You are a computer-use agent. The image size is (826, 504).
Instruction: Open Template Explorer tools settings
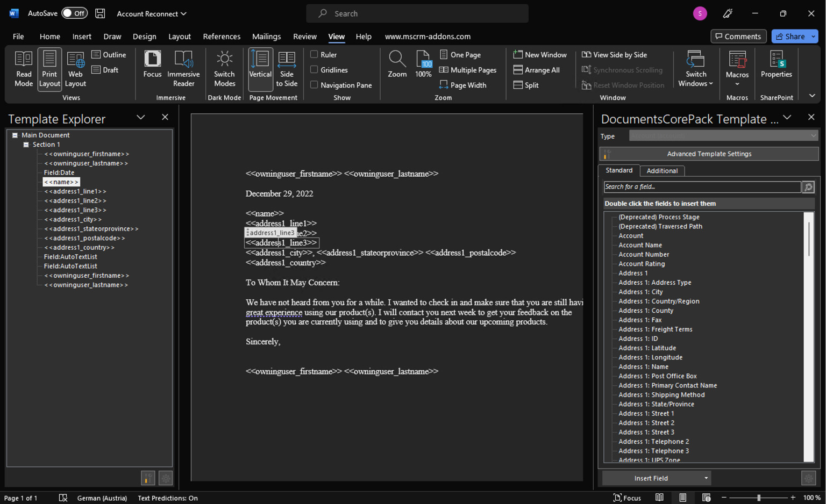165,478
